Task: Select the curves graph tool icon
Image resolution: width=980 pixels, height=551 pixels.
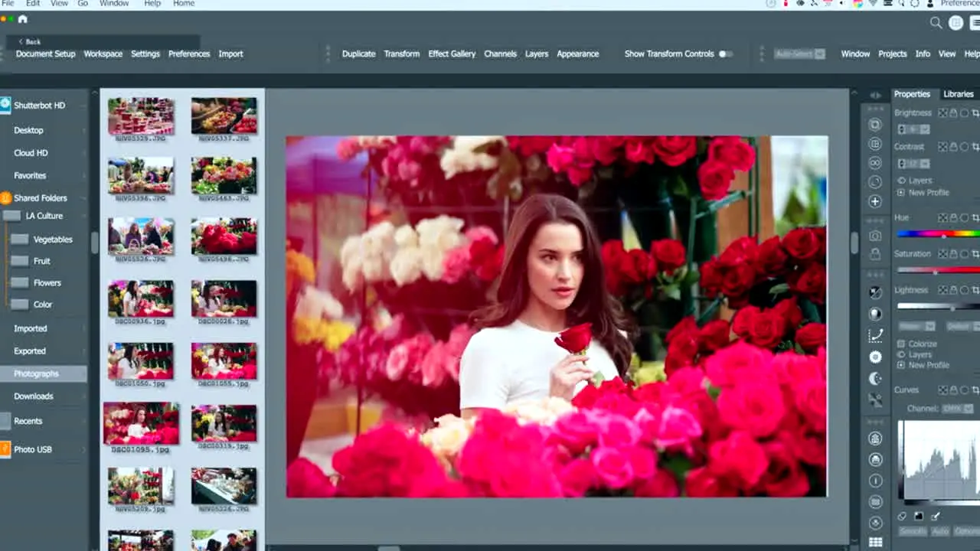Action: 875,335
